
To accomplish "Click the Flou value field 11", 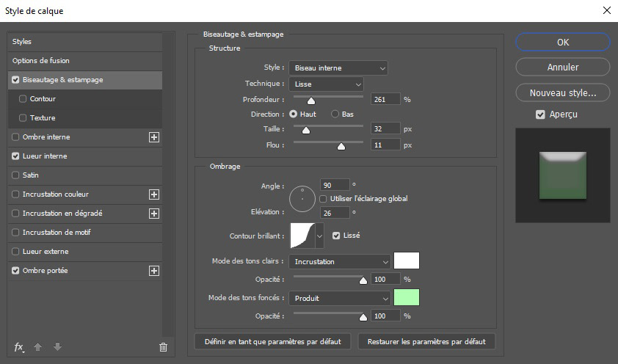I will point(385,145).
